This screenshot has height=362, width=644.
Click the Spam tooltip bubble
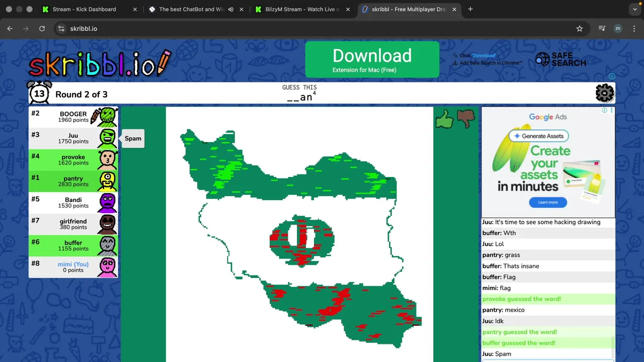click(x=133, y=138)
